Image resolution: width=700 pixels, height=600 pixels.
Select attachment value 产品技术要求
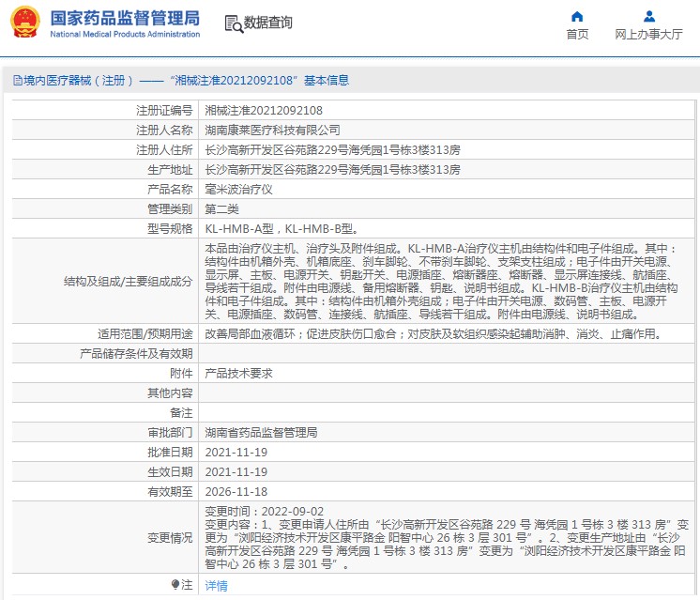pos(239,374)
